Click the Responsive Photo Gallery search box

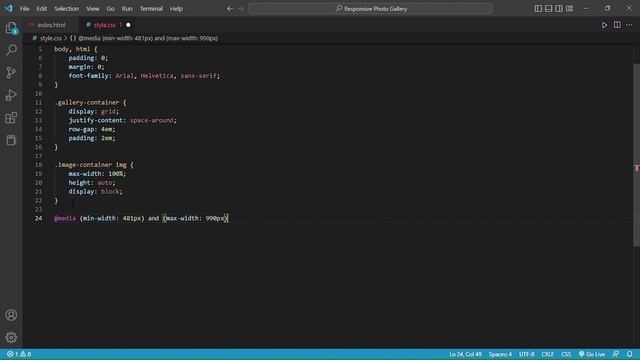(370, 9)
